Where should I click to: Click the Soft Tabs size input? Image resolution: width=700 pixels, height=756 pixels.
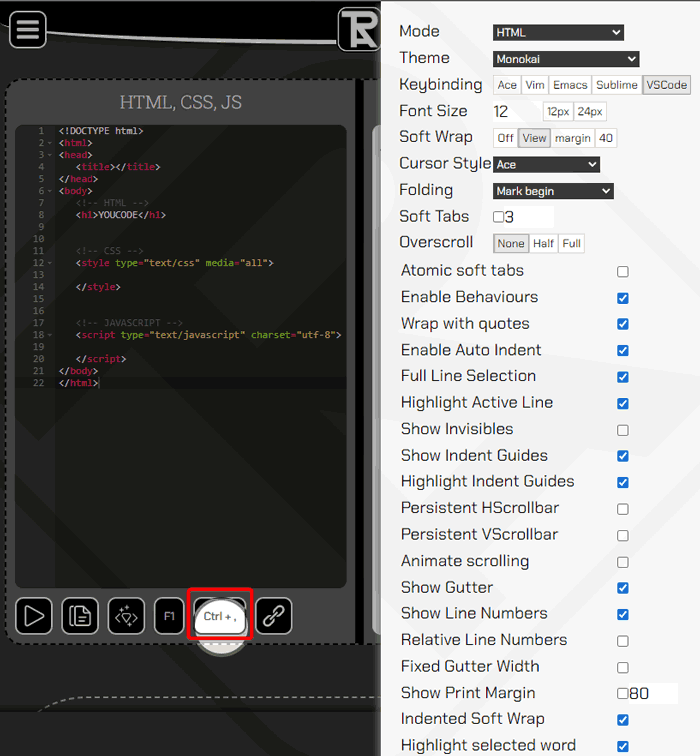pos(529,217)
